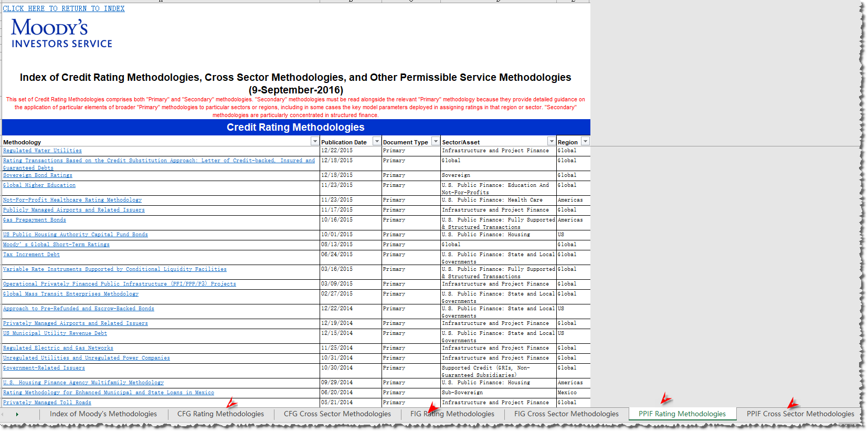868x432 pixels.
Task: Select the CFG Cross Sector Methodologies tab
Action: tap(337, 414)
